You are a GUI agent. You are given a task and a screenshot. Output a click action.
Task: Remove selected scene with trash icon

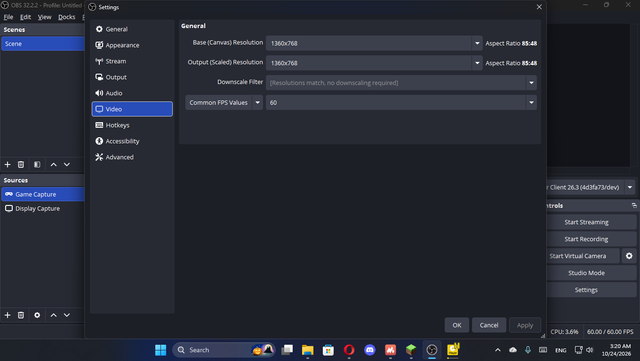21,164
